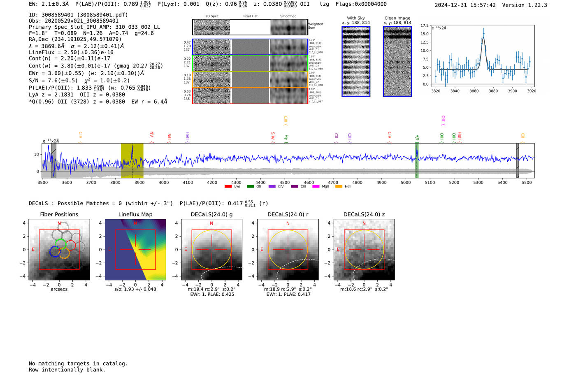Select the EWr: 1. PLAE: 0.425 caption

(x=212, y=295)
